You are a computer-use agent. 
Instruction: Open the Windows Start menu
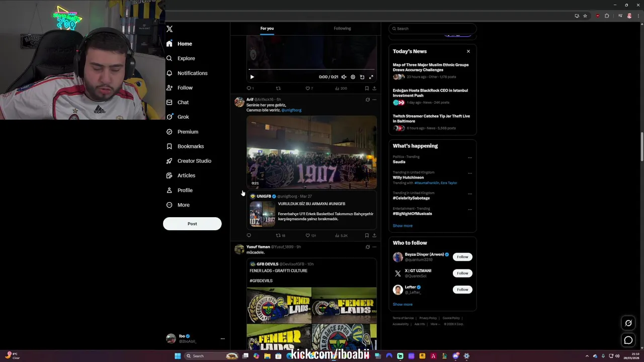click(178, 356)
